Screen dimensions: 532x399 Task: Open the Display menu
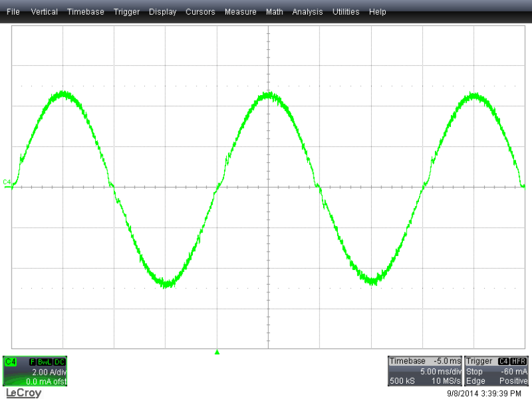tap(163, 11)
